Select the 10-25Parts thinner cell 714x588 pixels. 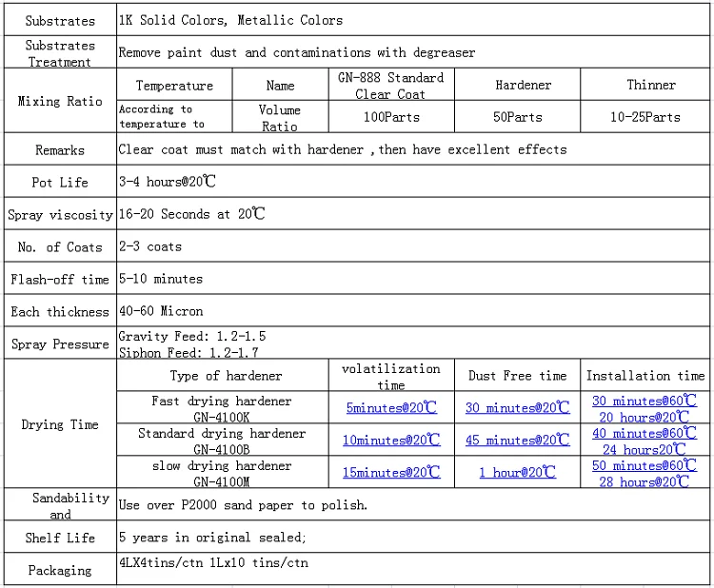coord(645,117)
